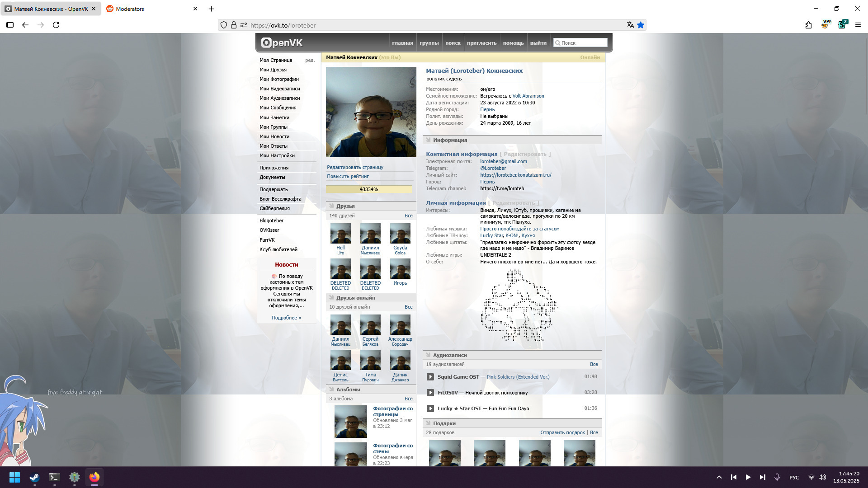Click the Поиск search field
The image size is (868, 488).
583,43
